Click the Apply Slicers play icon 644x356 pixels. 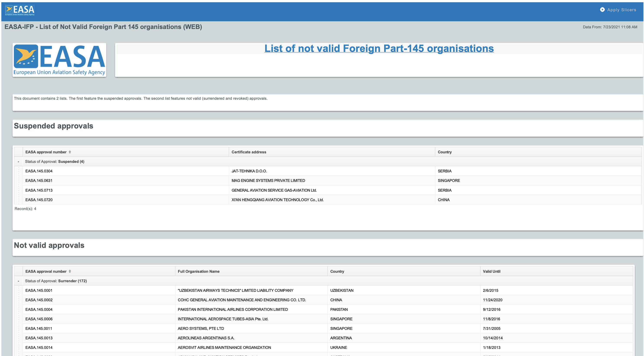coord(602,10)
